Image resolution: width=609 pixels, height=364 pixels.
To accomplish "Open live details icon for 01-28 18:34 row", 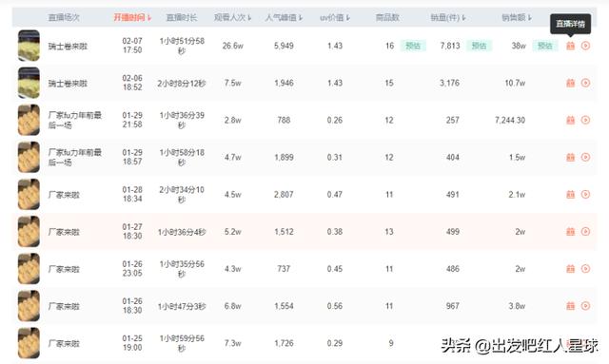I will [570, 195].
